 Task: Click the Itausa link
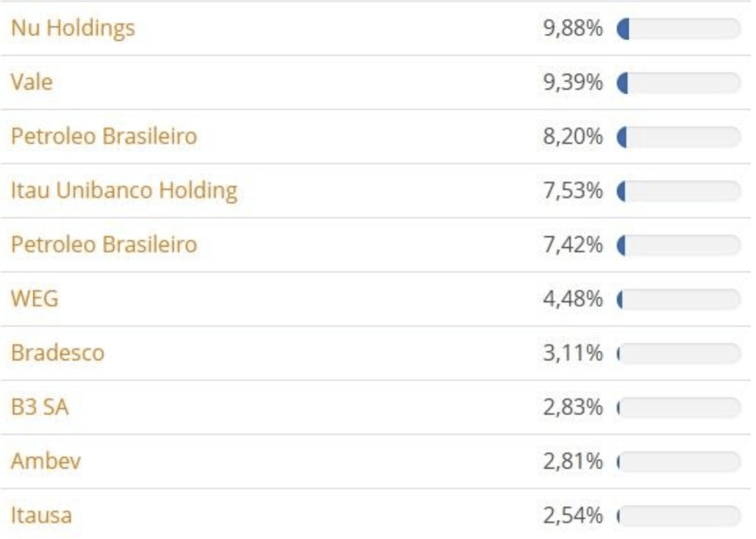pyautogui.click(x=41, y=515)
